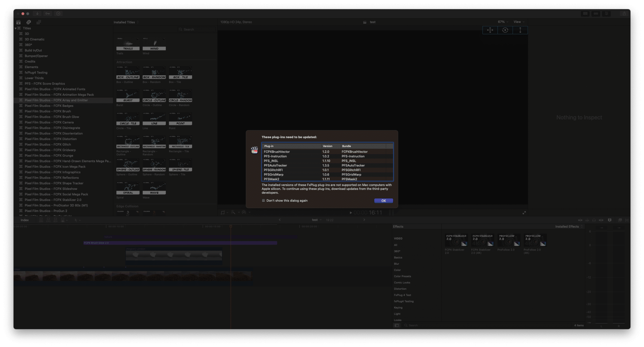This screenshot has width=644, height=347.
Task: Click the viewer fullscreen expand arrows icon
Action: coord(524,213)
